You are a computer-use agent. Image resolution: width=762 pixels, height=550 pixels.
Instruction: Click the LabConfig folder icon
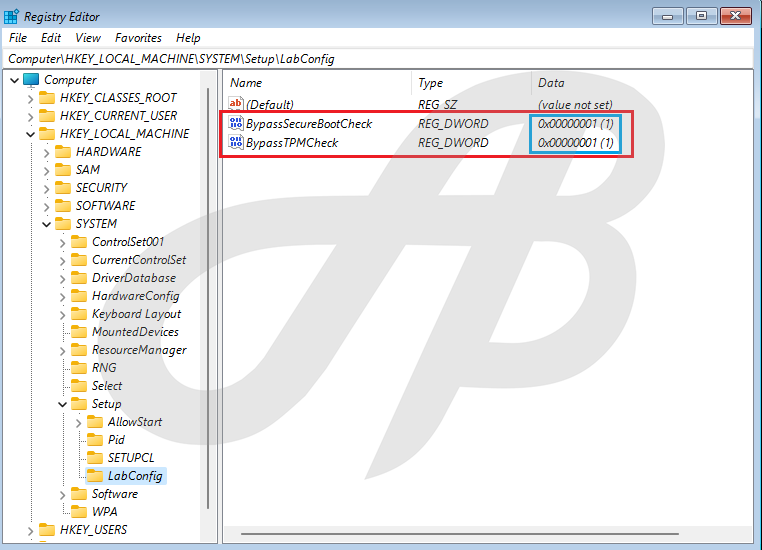(x=95, y=475)
